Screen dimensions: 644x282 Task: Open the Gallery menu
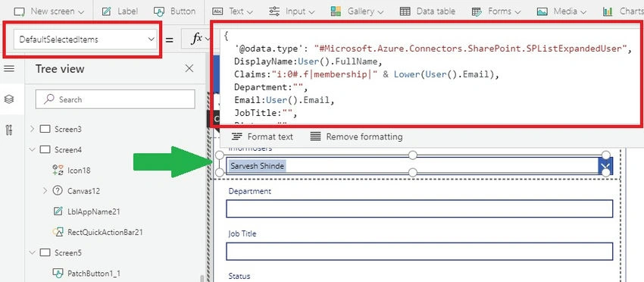point(357,11)
